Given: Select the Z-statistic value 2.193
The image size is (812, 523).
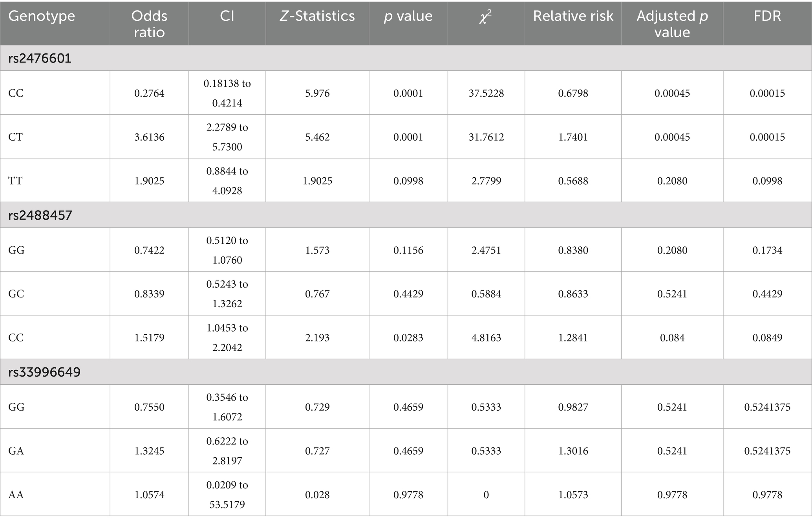Looking at the screenshot, I should point(317,338).
